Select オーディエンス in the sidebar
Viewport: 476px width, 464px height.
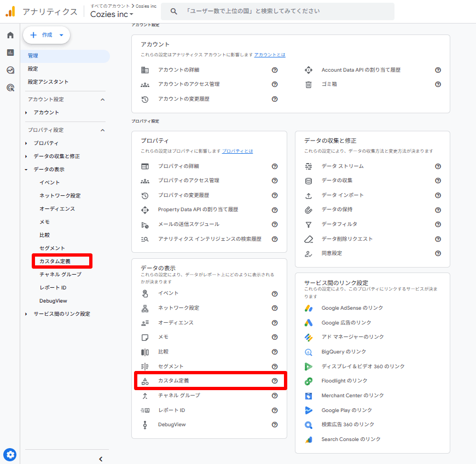[x=57, y=209]
